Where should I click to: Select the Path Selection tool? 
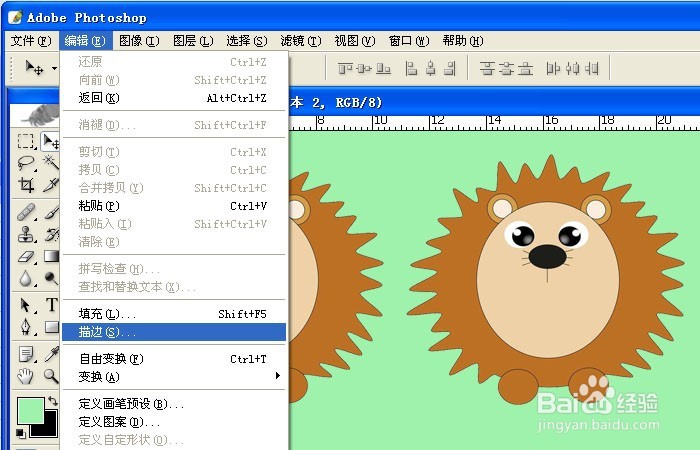pos(26,305)
